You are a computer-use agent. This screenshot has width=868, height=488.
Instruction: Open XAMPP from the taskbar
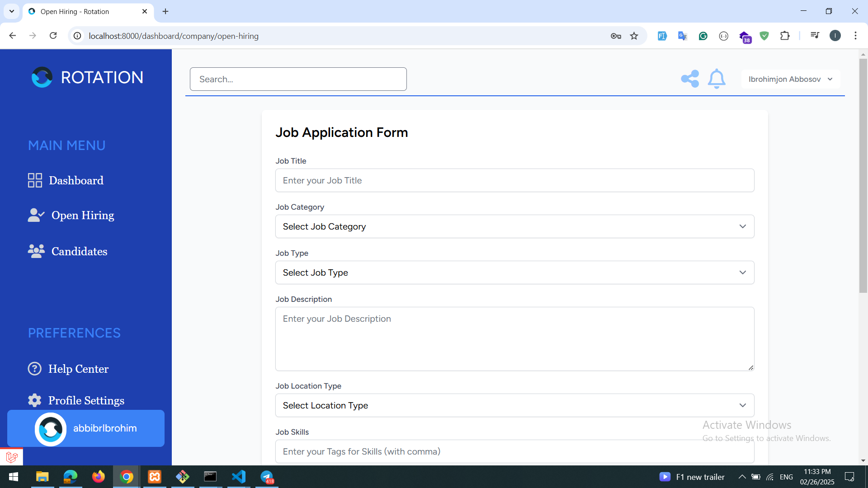[155, 477]
